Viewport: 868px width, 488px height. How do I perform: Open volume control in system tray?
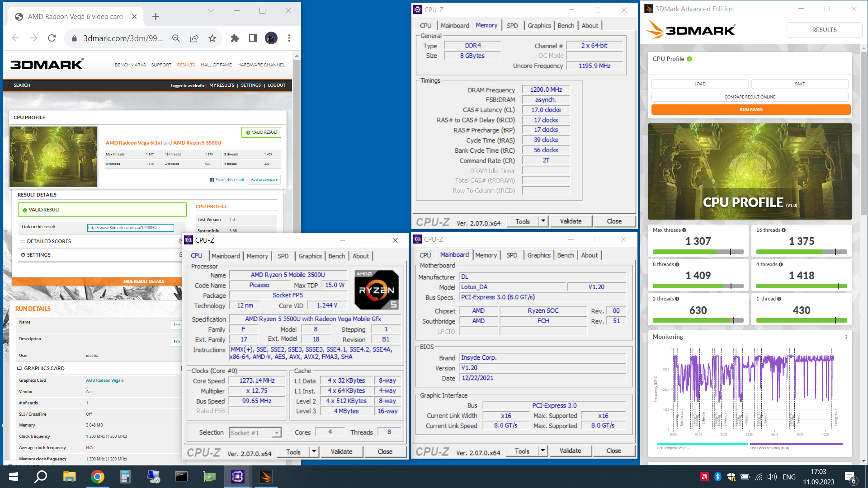772,477
